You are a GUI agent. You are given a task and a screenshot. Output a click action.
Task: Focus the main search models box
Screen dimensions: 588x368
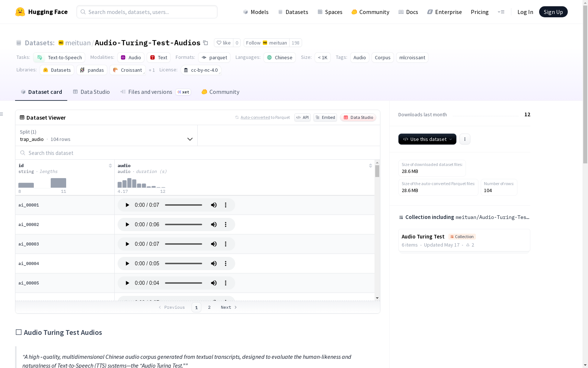pos(147,12)
